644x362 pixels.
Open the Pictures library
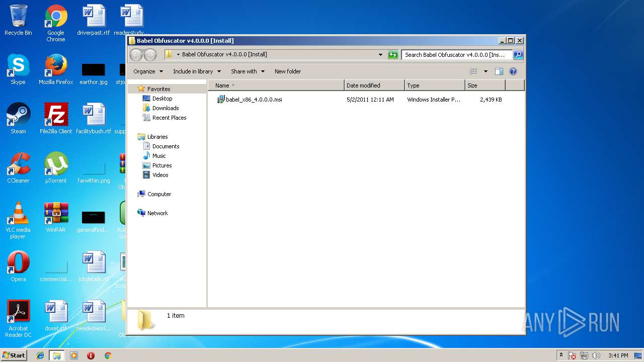(x=162, y=165)
